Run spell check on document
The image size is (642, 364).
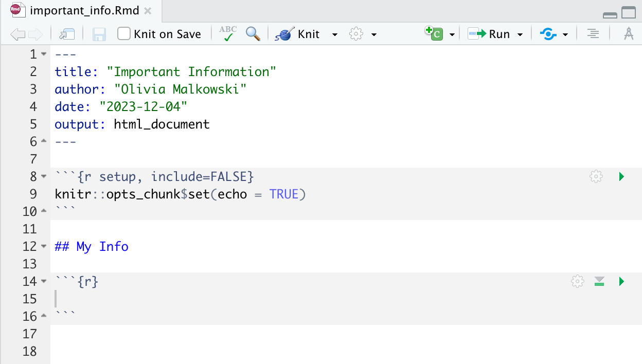coord(228,34)
